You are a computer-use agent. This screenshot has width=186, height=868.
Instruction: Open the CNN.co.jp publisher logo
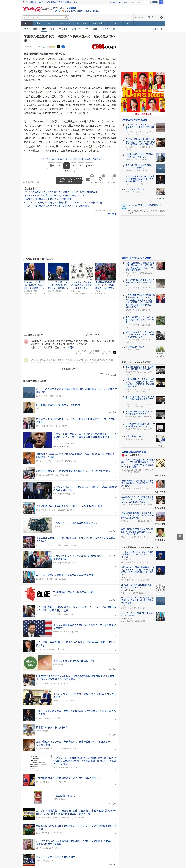pyautogui.click(x=104, y=47)
